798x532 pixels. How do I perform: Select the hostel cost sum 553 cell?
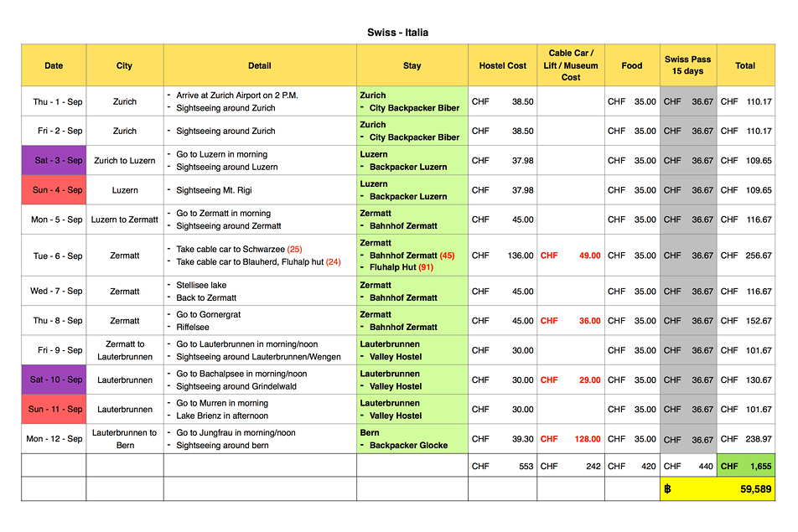point(502,465)
